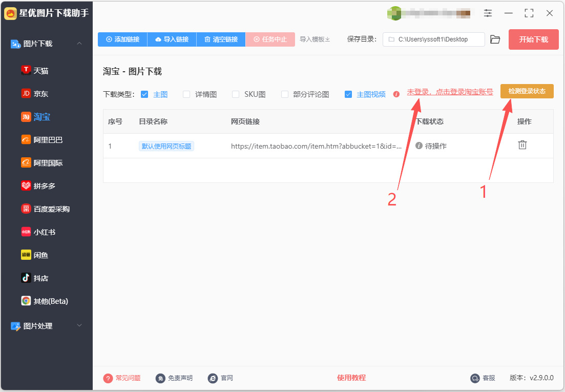Click the folder icon to browse save directory
Image resolution: width=565 pixels, height=392 pixels.
pyautogui.click(x=495, y=39)
